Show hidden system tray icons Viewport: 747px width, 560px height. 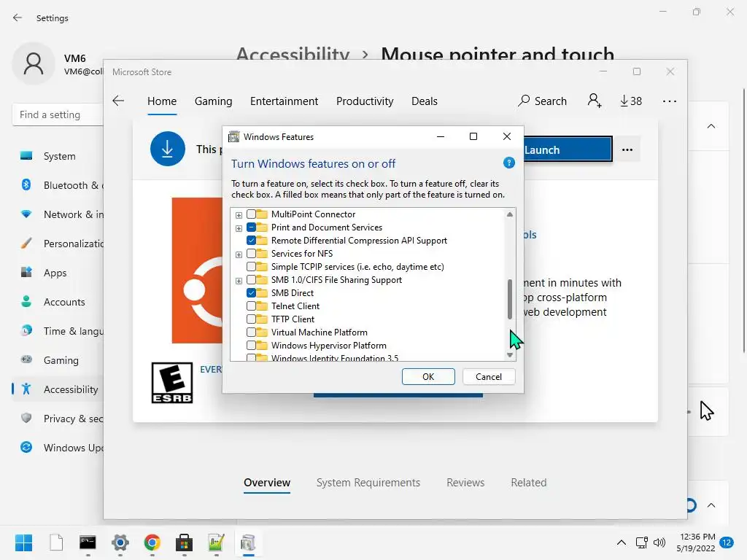click(x=622, y=542)
